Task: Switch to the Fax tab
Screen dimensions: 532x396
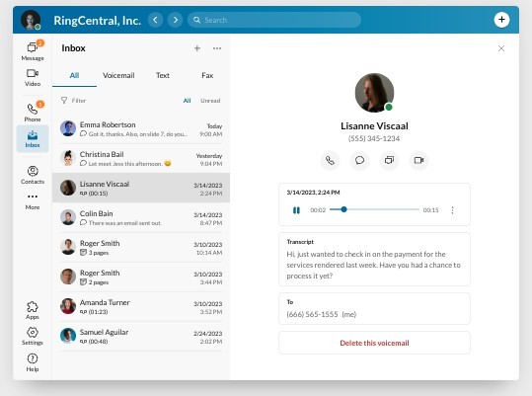Action: pyautogui.click(x=207, y=76)
